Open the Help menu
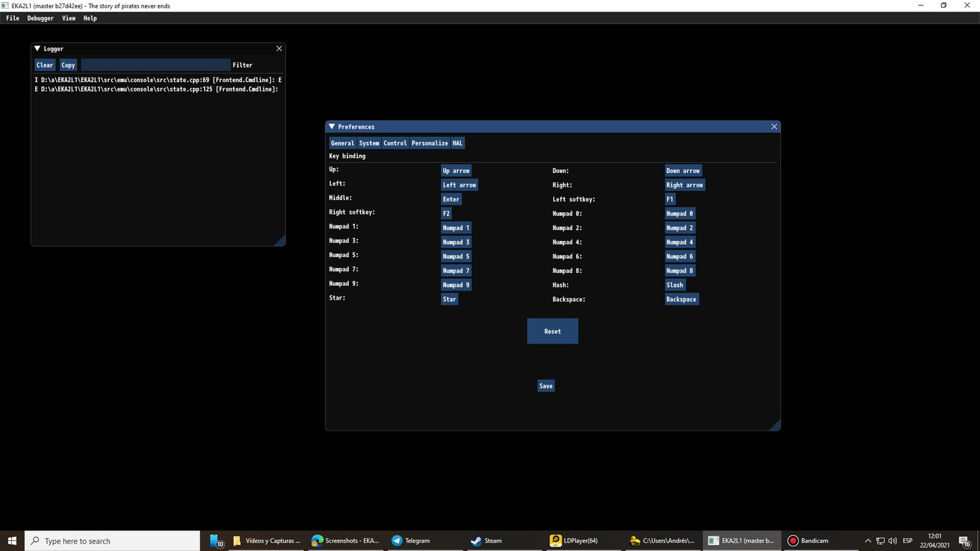This screenshot has width=980, height=551. [90, 19]
